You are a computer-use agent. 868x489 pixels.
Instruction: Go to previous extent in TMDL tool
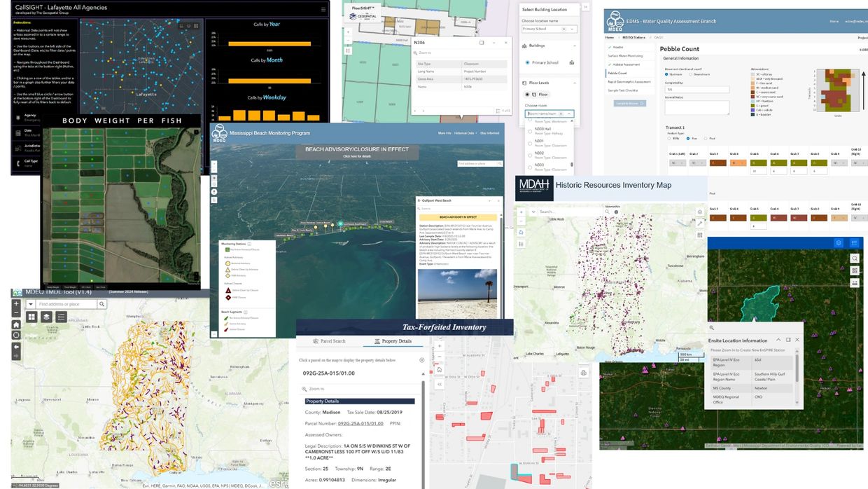click(16, 347)
